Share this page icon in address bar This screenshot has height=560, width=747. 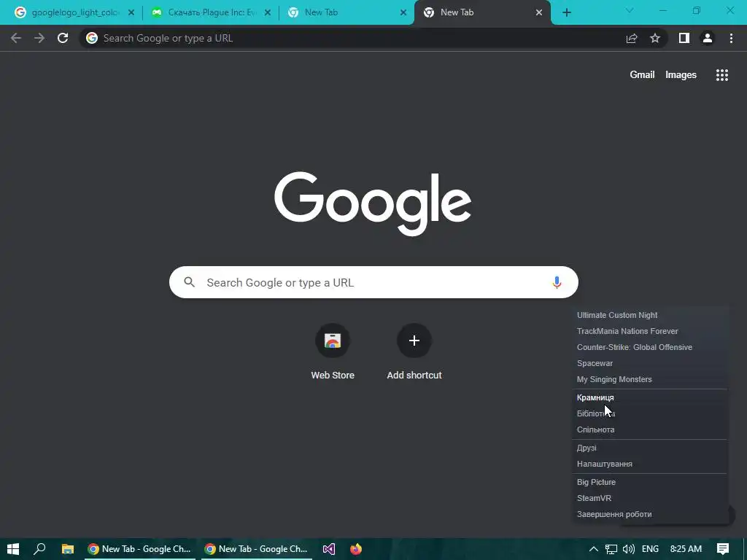[x=632, y=38]
